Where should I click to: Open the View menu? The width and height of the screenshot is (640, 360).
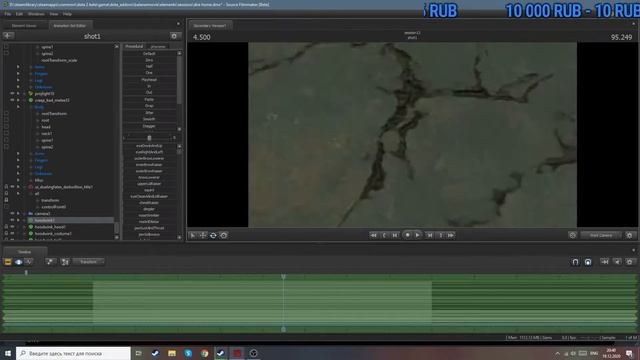tap(53, 14)
